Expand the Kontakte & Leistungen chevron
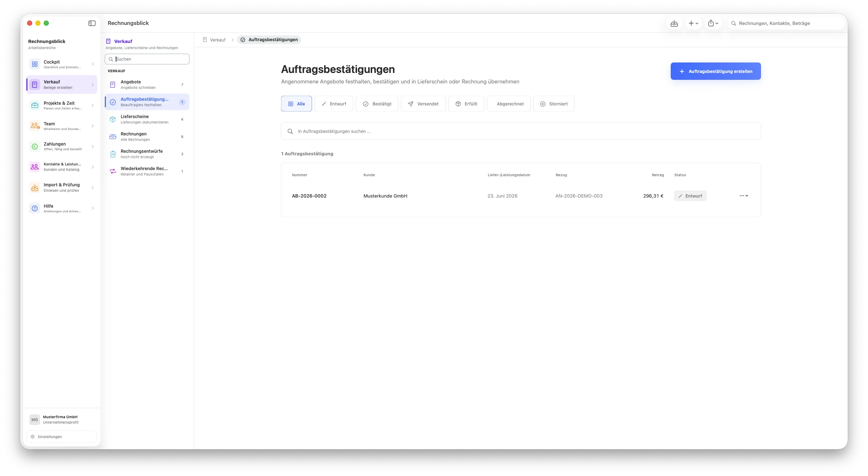The image size is (868, 476). click(93, 167)
